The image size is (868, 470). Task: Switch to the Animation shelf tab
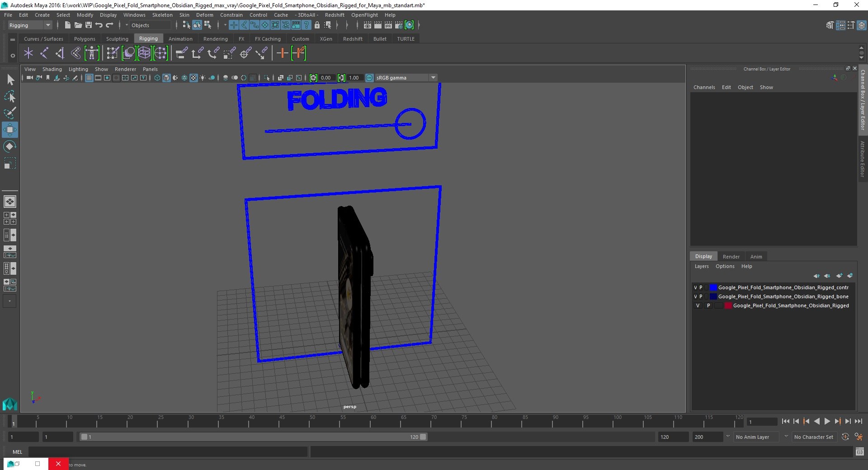[180, 39]
